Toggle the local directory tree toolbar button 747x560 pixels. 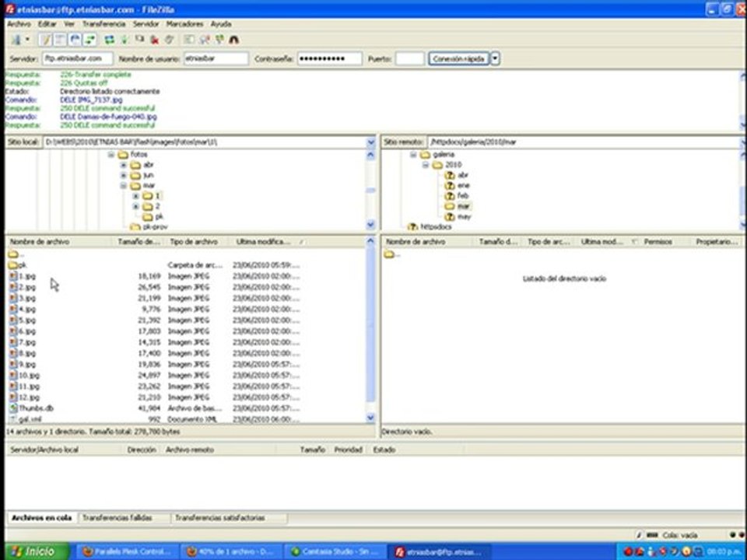tap(60, 40)
